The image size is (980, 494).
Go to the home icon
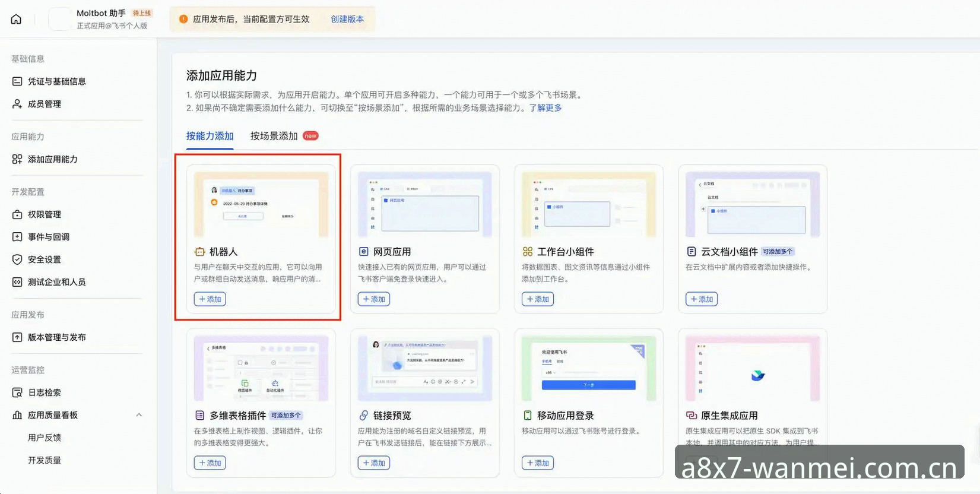point(16,19)
